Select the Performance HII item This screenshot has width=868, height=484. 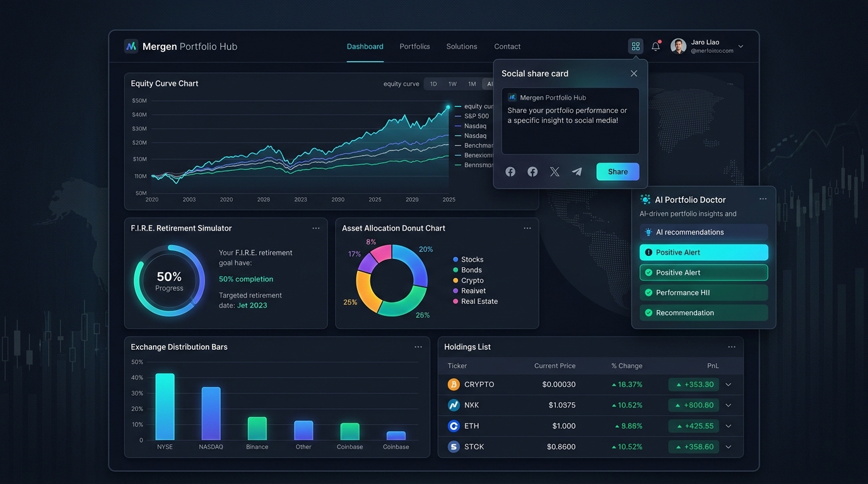(704, 293)
